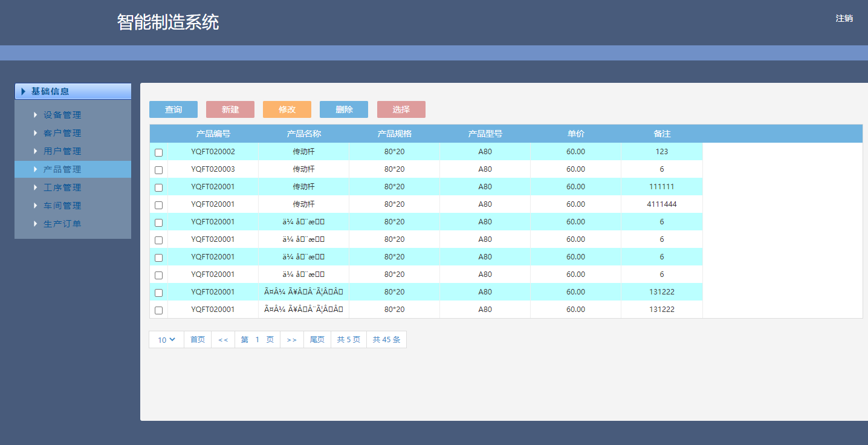Click arrow icon beside 客户管理

[36, 133]
